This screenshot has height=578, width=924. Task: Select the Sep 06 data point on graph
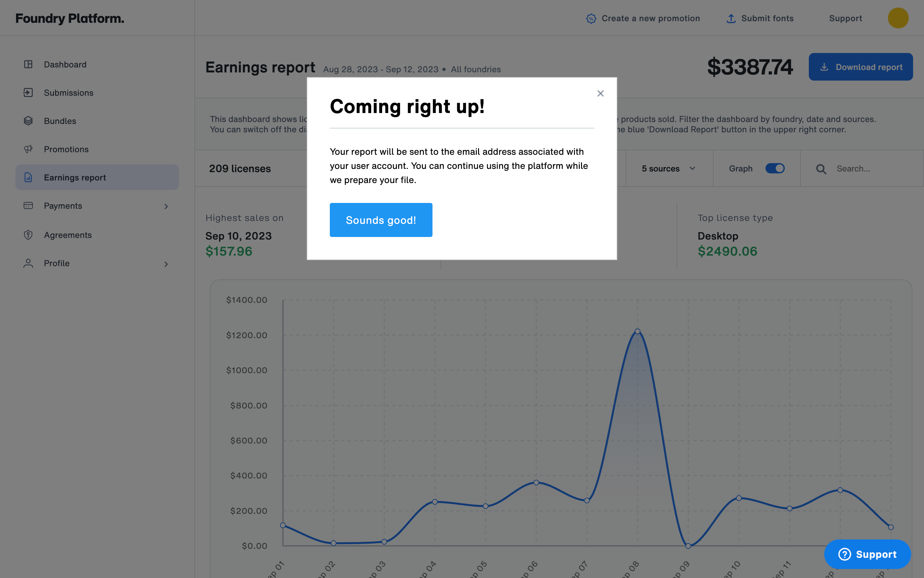[536, 482]
